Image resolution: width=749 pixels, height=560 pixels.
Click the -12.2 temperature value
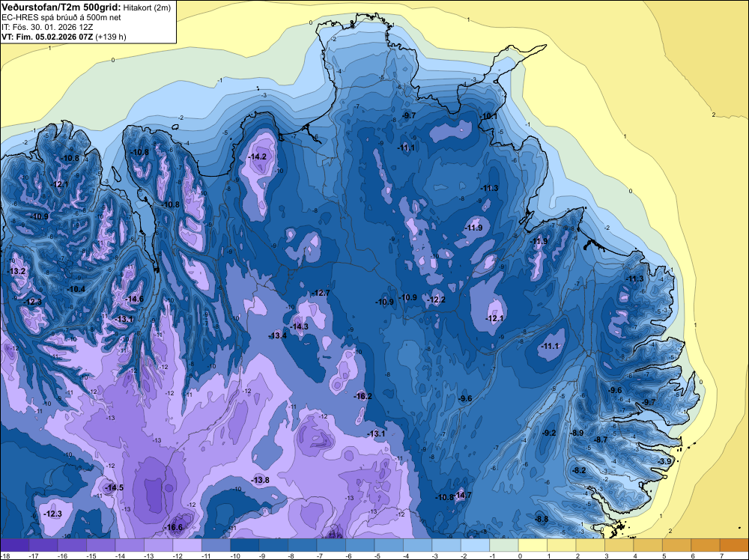point(437,299)
